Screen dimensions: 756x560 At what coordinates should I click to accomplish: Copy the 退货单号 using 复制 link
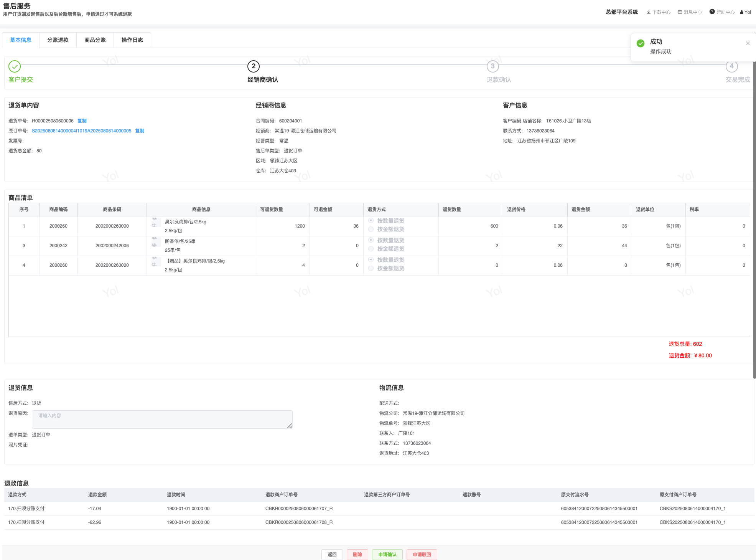[82, 121]
